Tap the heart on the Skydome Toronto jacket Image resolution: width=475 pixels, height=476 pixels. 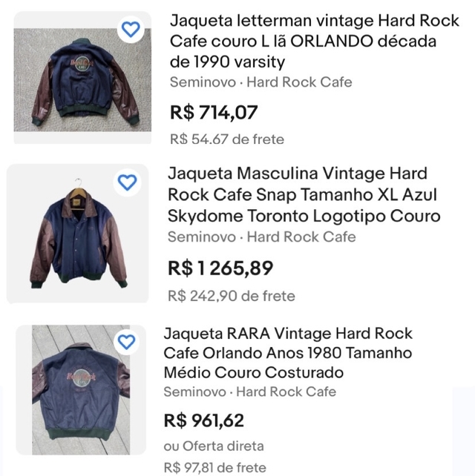128,182
